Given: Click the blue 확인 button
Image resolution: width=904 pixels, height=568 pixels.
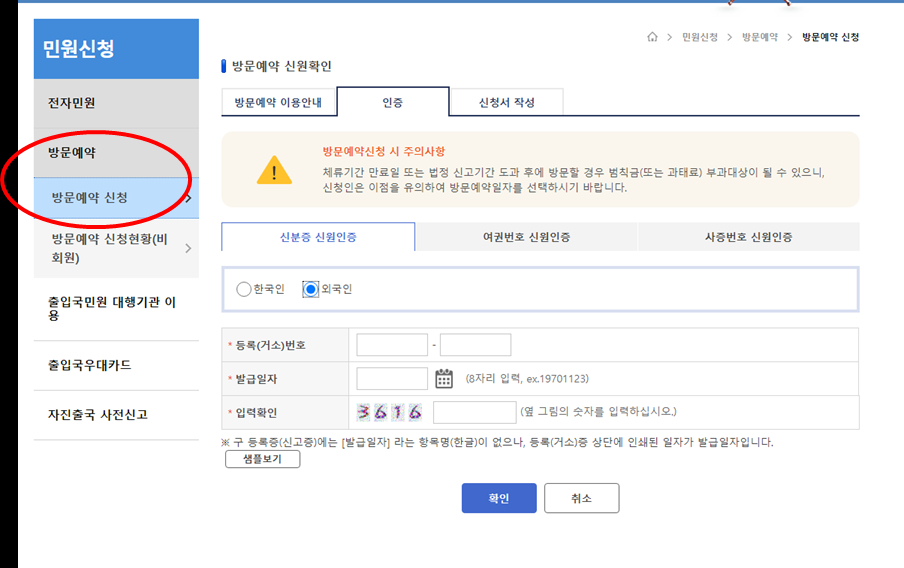Looking at the screenshot, I should click(x=498, y=498).
